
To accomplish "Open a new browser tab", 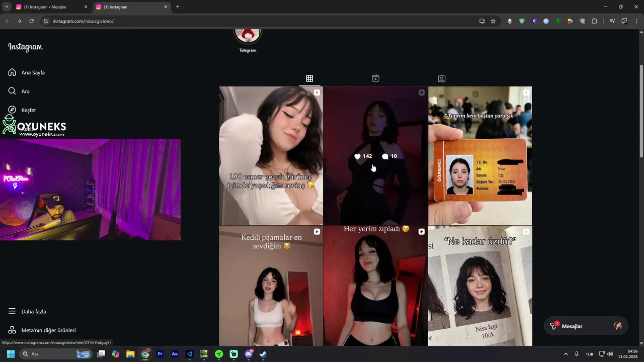I will coord(178,7).
